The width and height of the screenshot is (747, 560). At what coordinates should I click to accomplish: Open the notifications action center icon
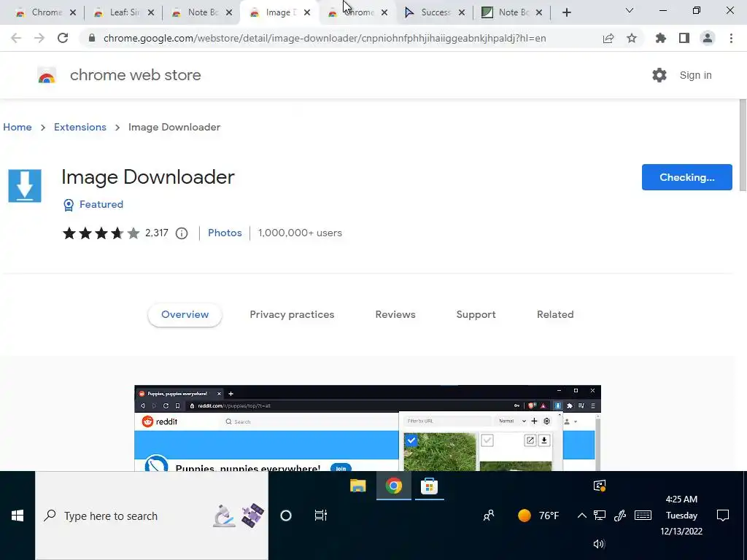pos(723,516)
